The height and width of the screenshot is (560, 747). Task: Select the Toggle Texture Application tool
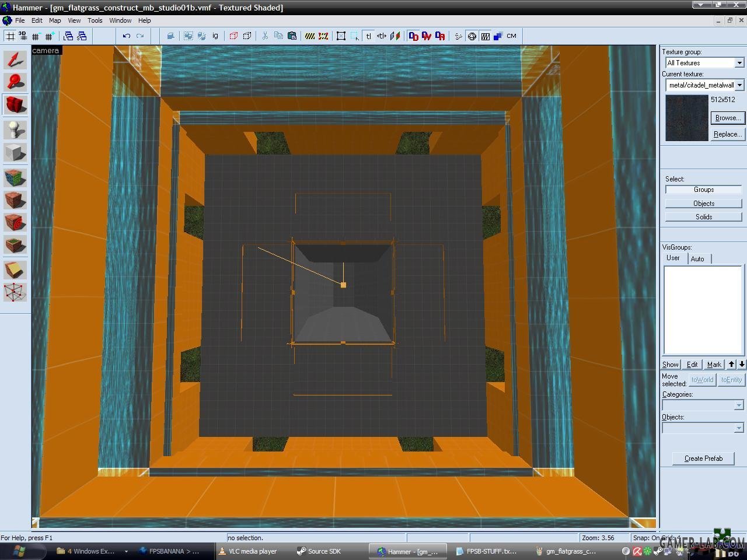15,177
